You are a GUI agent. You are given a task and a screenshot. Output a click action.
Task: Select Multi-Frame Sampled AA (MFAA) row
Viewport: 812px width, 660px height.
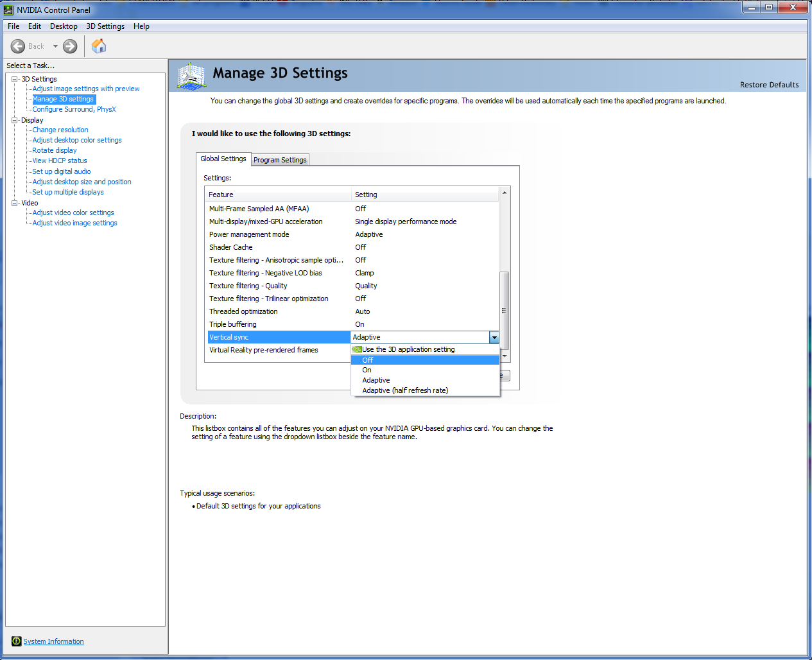click(352, 209)
